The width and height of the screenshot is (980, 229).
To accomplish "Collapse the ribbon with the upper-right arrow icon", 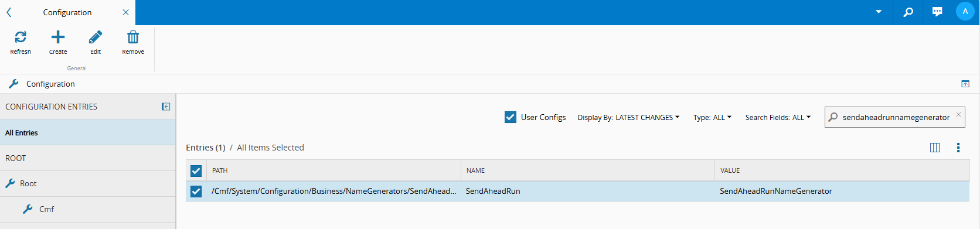I will [965, 84].
